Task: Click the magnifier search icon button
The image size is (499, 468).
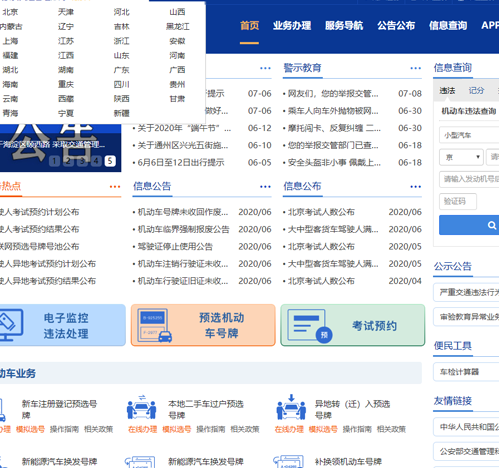Action: 491,225
